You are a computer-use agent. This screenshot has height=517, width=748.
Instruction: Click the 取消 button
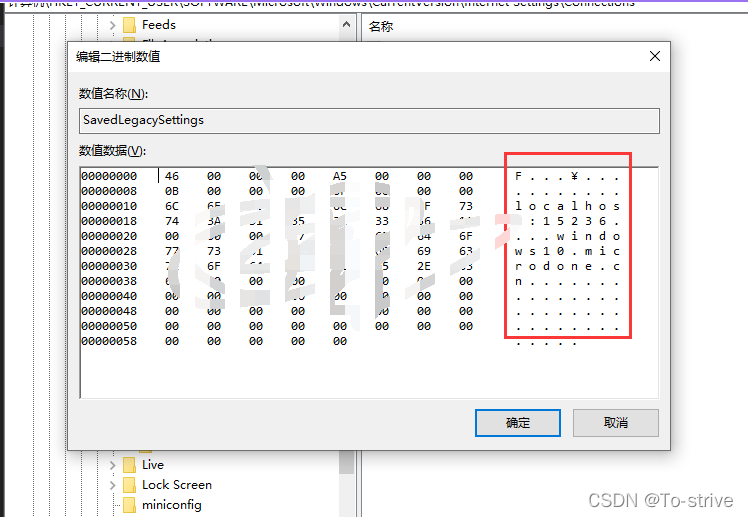pos(615,423)
